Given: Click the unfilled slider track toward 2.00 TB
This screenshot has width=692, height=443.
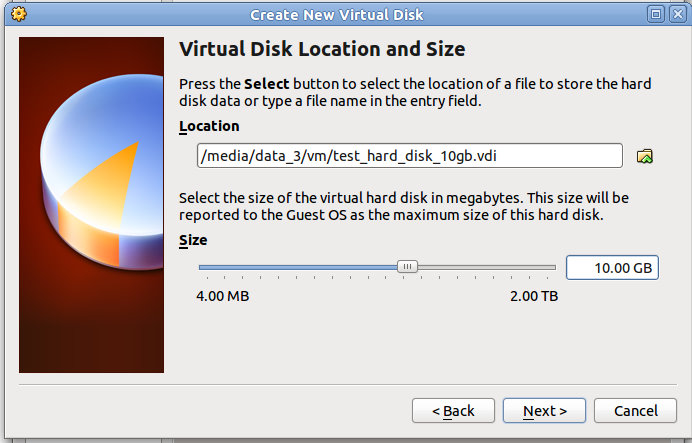Looking at the screenshot, I should click(486, 267).
